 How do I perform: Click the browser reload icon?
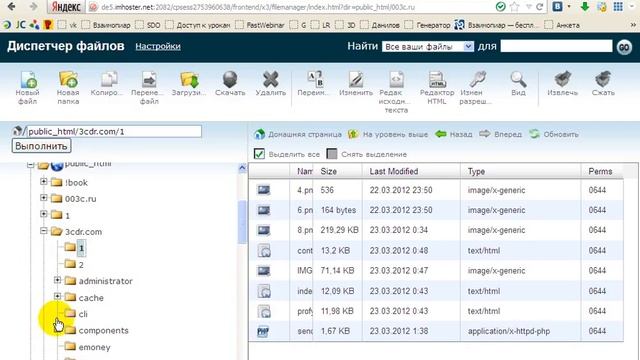click(x=540, y=7)
